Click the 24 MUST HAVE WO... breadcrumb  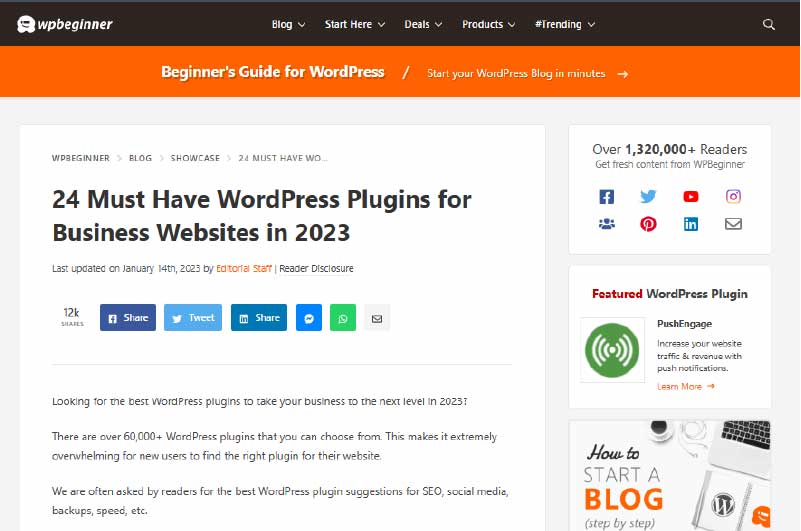tap(282, 158)
